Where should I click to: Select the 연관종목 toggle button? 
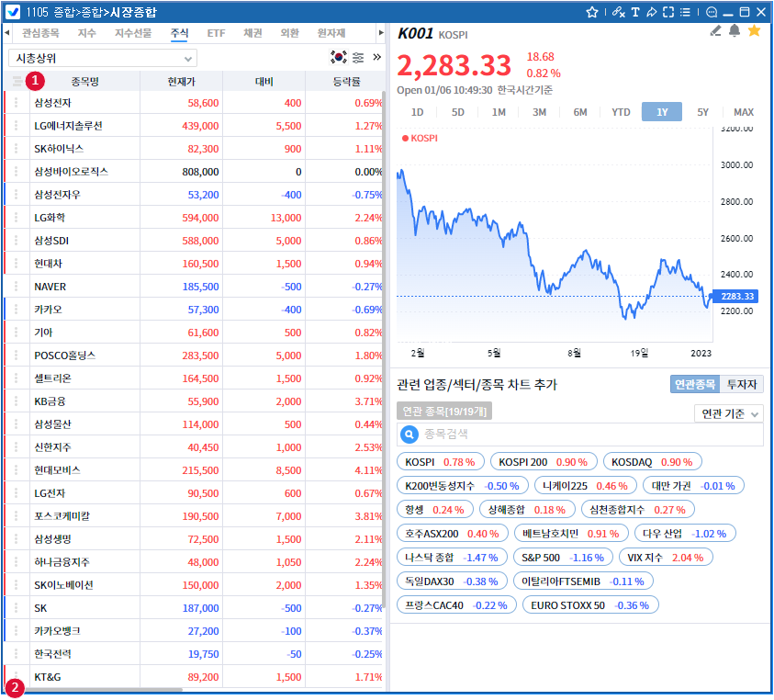(x=694, y=385)
